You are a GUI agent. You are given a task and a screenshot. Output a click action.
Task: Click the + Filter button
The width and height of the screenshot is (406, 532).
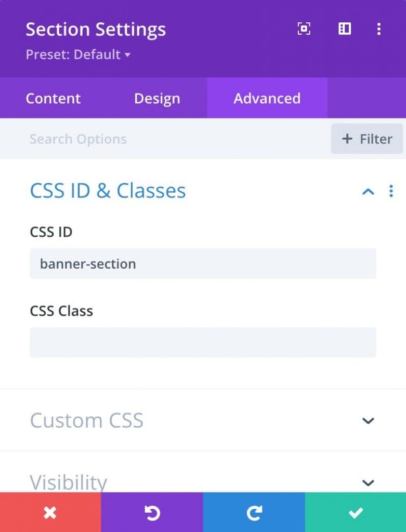pyautogui.click(x=366, y=139)
